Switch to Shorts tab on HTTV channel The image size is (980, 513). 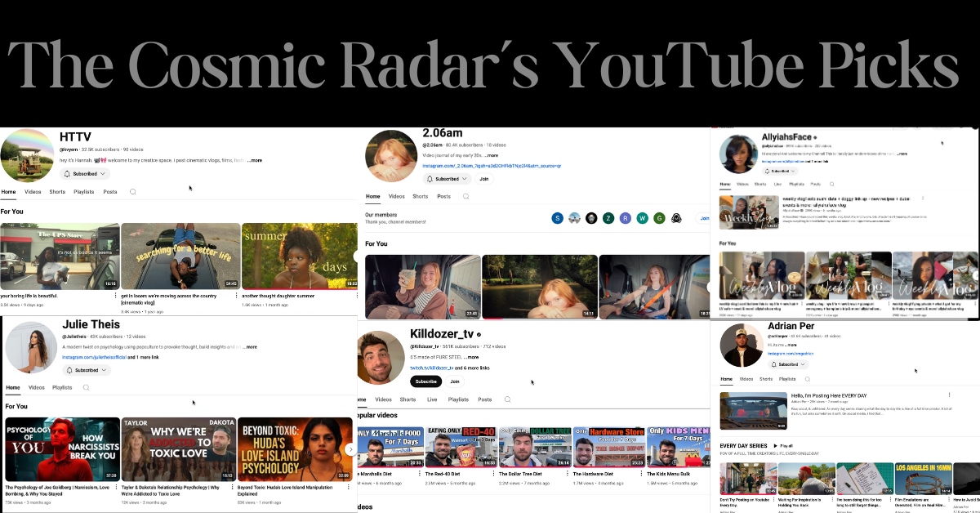point(57,192)
